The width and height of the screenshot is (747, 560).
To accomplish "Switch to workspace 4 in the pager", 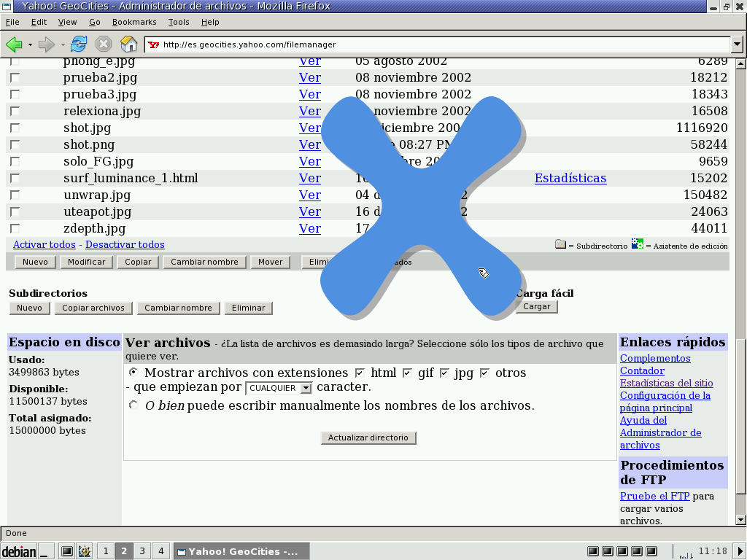I will [x=161, y=551].
